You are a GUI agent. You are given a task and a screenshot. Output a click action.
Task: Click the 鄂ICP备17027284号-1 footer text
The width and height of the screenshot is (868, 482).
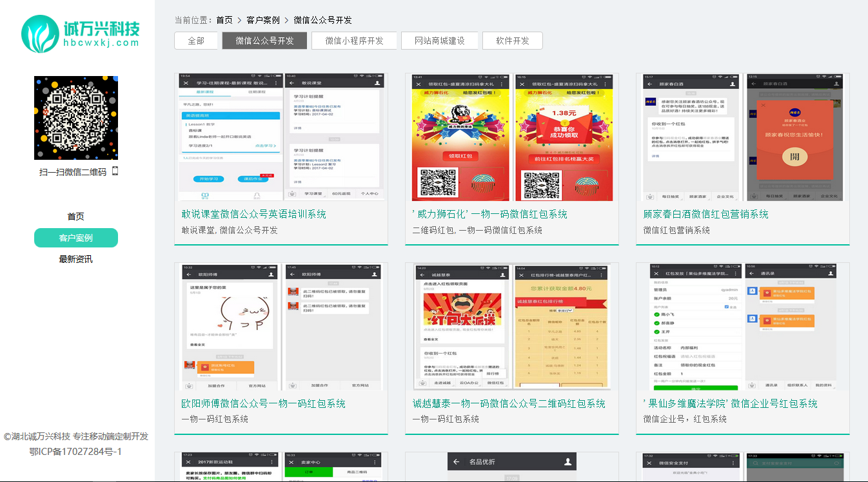click(x=75, y=451)
